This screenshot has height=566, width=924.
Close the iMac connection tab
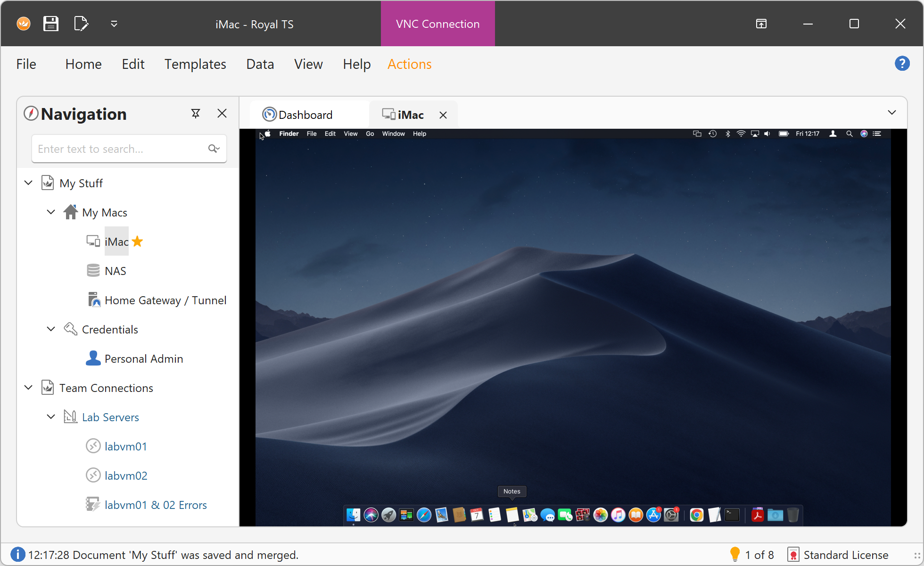point(443,115)
